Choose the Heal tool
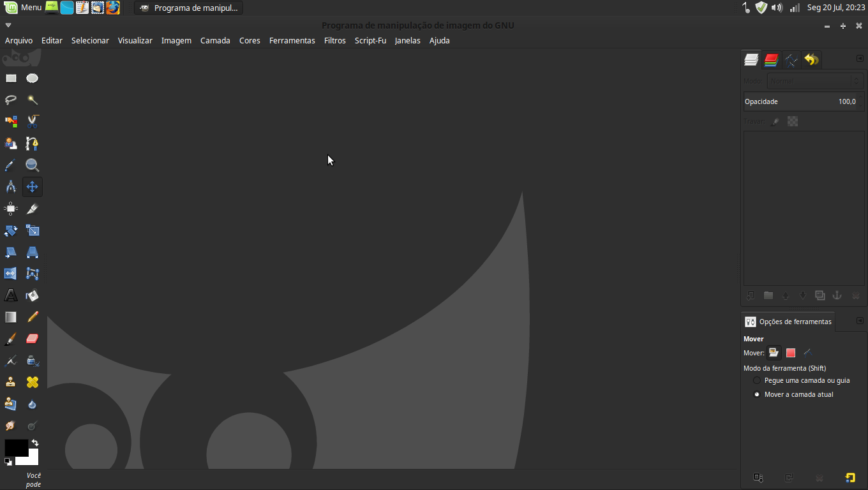The image size is (868, 490). (33, 382)
